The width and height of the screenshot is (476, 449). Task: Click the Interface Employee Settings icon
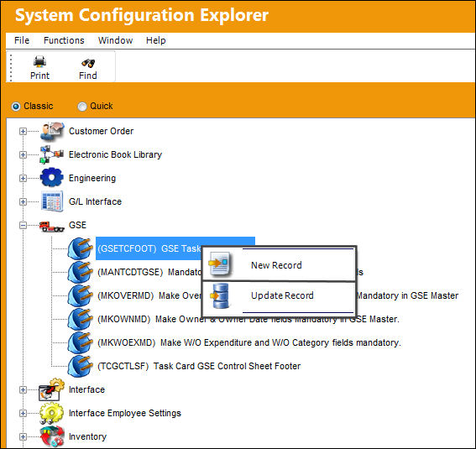[51, 413]
